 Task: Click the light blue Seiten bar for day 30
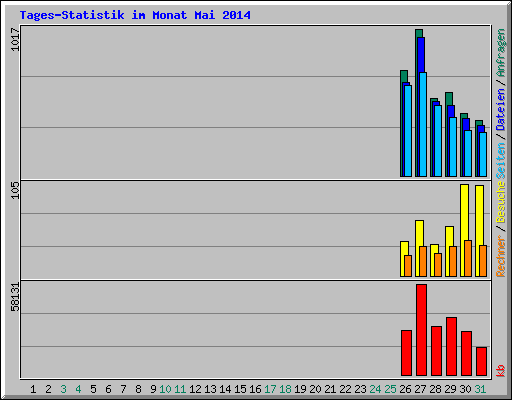(468, 153)
